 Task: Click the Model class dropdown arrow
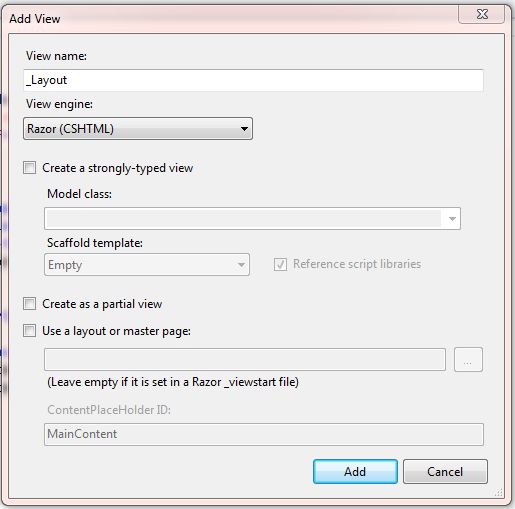(452, 219)
